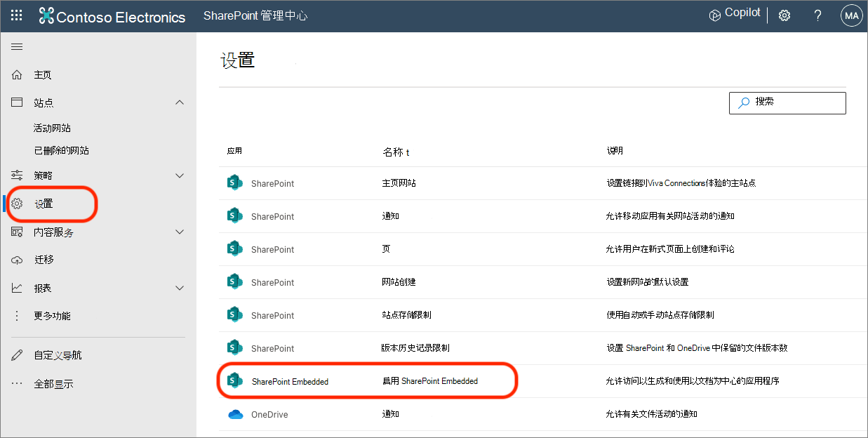Expand the 内容服务 section
The height and width of the screenshot is (438, 868).
click(180, 232)
